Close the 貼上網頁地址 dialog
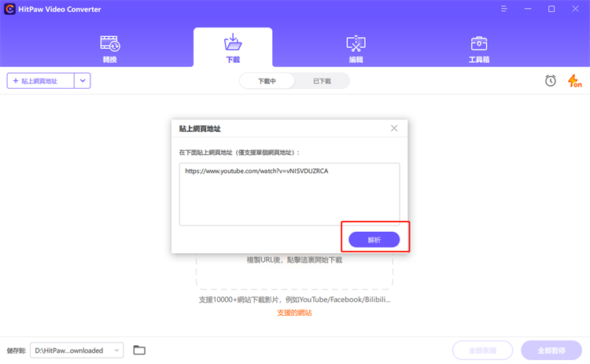Screen dimensions: 590x364 (x=394, y=128)
